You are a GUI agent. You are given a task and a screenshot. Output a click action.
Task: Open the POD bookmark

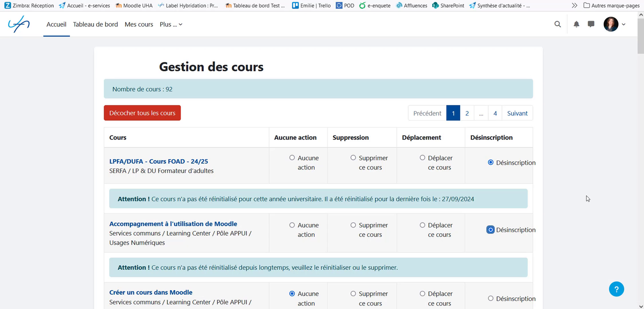click(345, 6)
